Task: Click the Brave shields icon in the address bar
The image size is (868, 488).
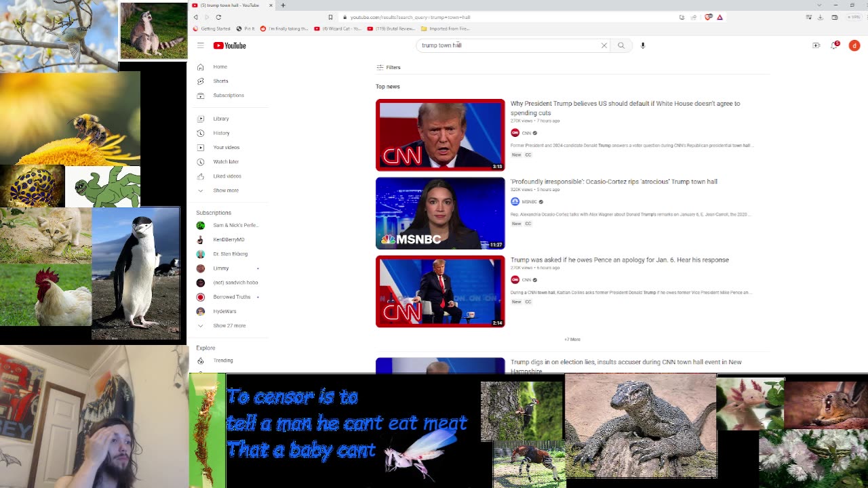Action: coord(708,17)
